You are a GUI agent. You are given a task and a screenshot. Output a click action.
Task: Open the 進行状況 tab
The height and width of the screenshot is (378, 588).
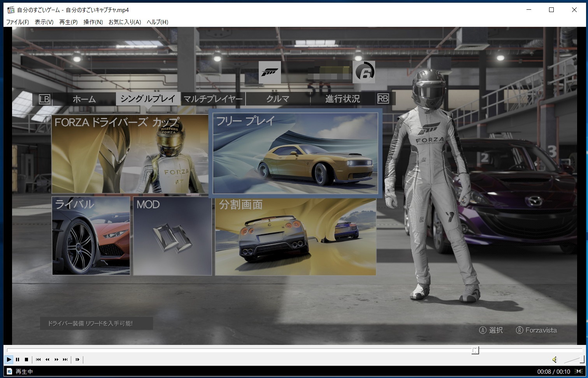pyautogui.click(x=342, y=99)
